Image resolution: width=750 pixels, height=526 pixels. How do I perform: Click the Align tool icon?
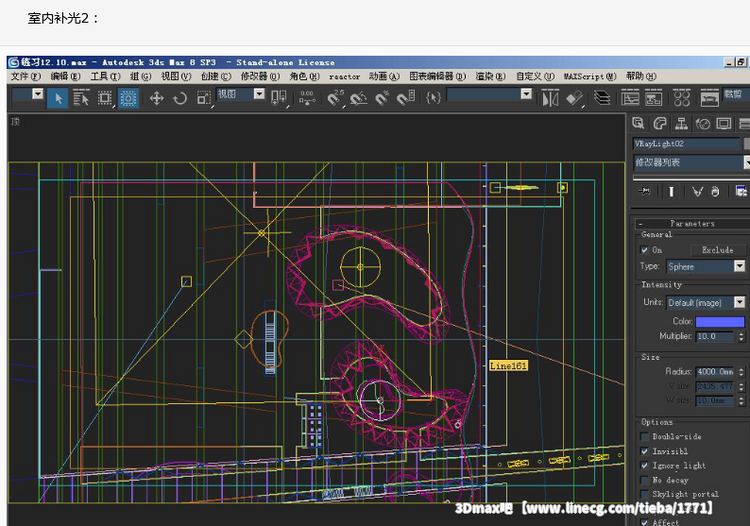574,99
